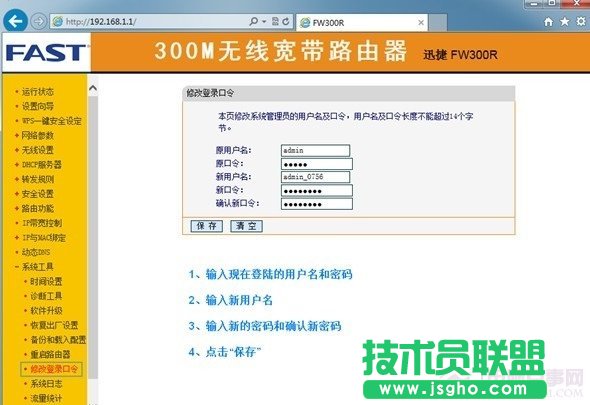The width and height of the screenshot is (590, 405).
Task: Open 重启路由器 submenu item
Action: (50, 355)
